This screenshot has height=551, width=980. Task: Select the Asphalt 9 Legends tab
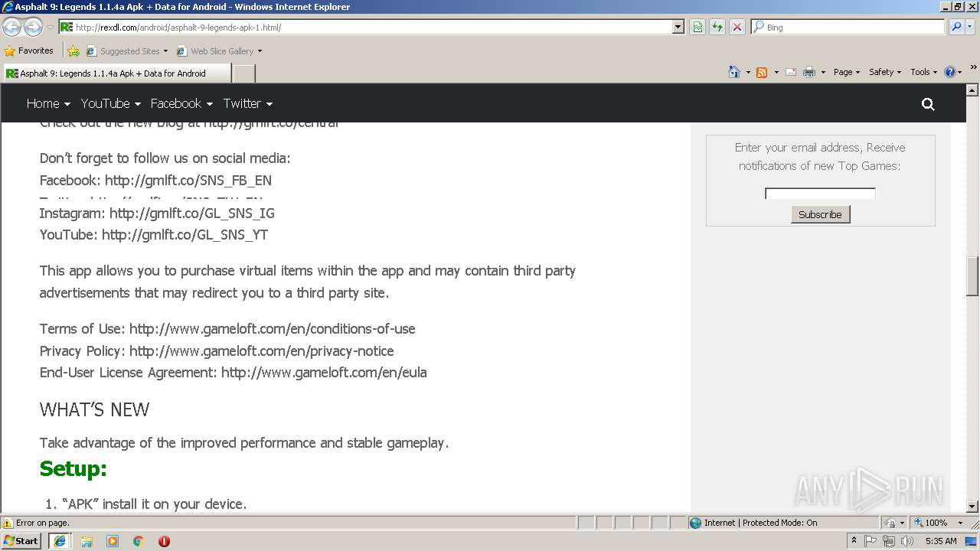coord(116,73)
